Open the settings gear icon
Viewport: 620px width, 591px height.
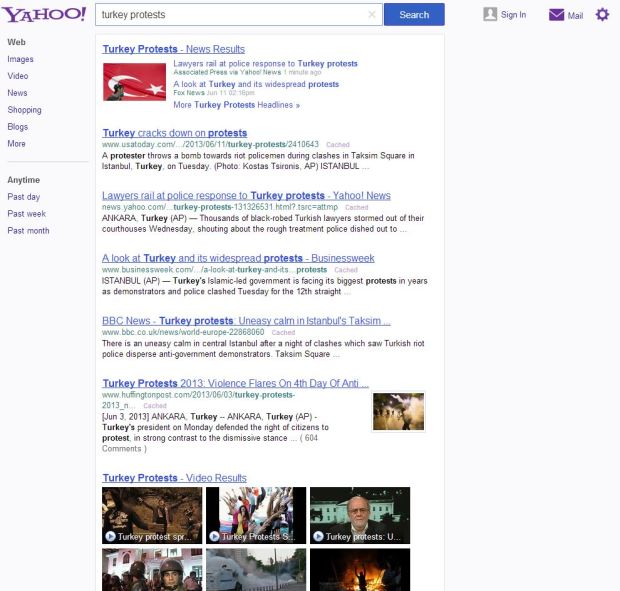click(x=602, y=15)
